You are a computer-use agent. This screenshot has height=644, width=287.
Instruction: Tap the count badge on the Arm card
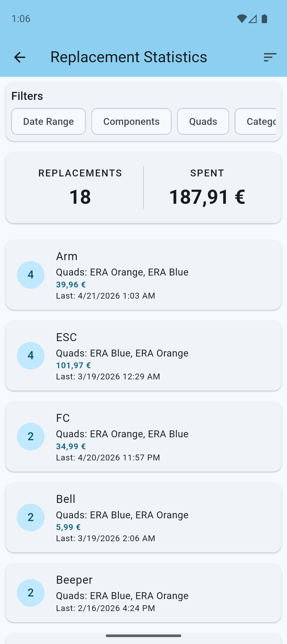[31, 275]
